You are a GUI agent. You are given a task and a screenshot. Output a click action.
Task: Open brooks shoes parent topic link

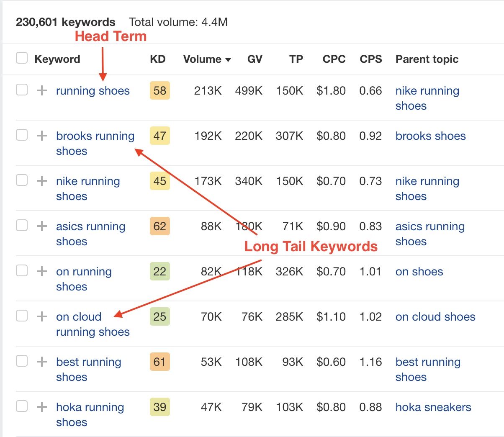431,136
